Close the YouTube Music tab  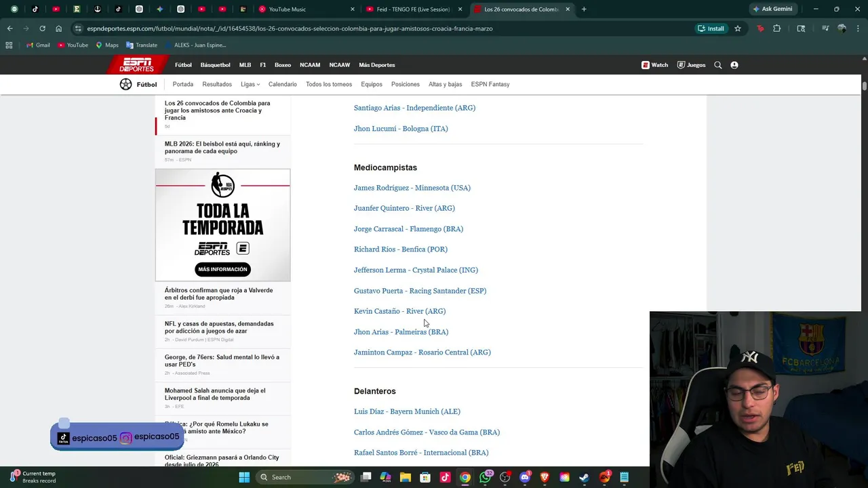352,9
